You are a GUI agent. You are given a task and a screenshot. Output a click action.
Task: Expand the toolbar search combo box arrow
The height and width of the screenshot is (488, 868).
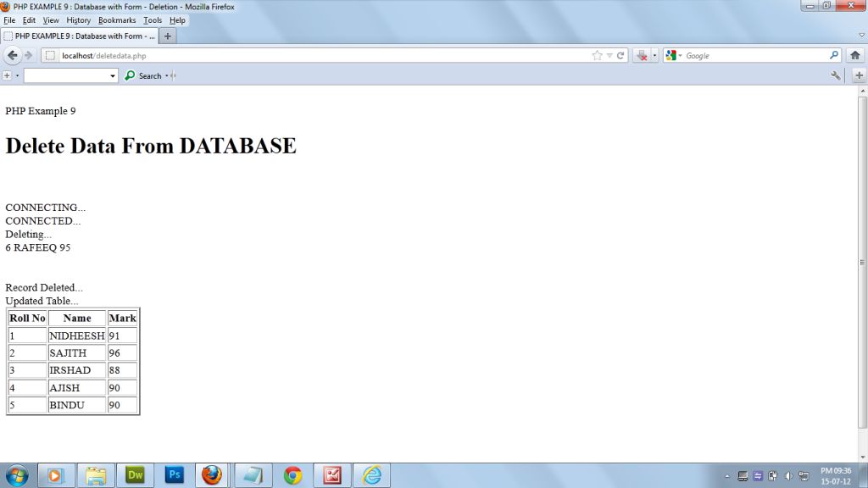click(x=113, y=75)
